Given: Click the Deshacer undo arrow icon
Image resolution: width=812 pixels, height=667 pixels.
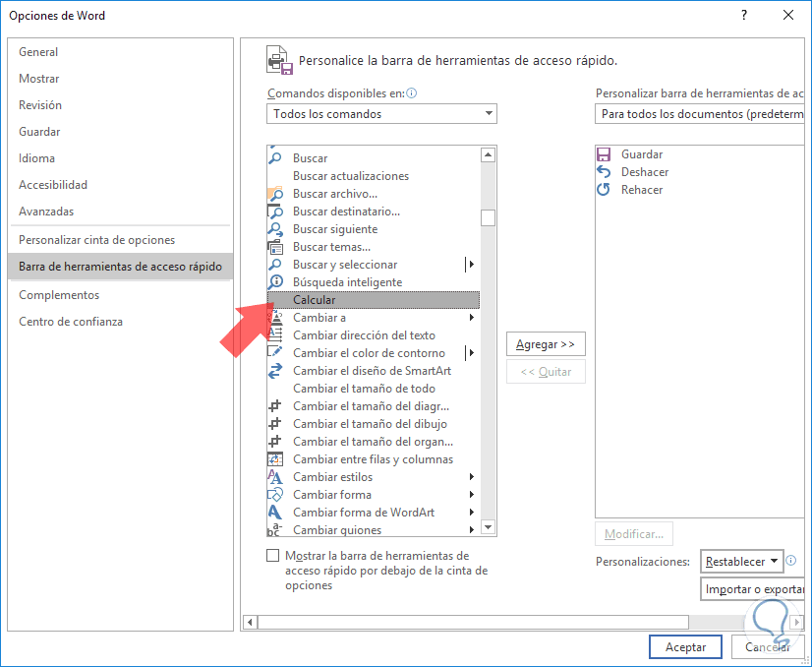Looking at the screenshot, I should point(604,171).
